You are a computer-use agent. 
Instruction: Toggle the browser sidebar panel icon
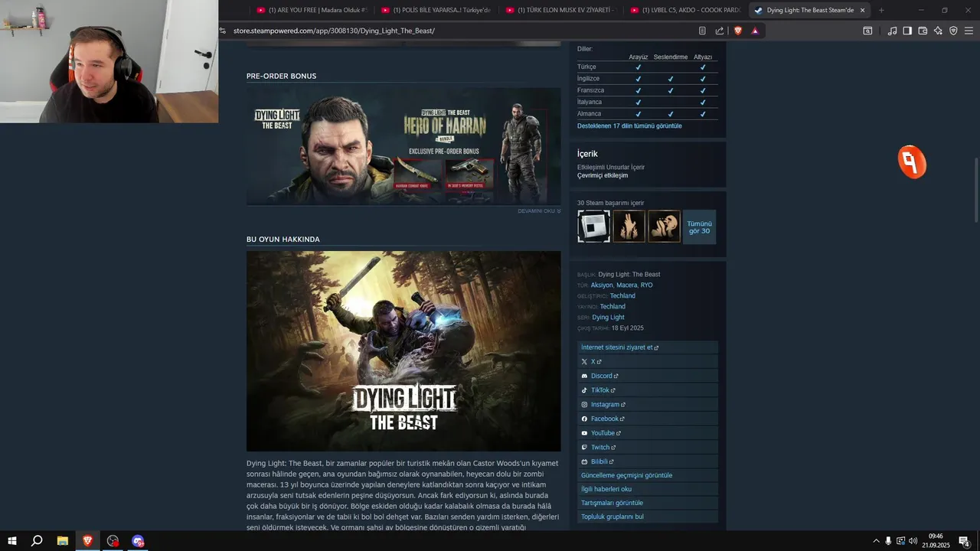907,31
